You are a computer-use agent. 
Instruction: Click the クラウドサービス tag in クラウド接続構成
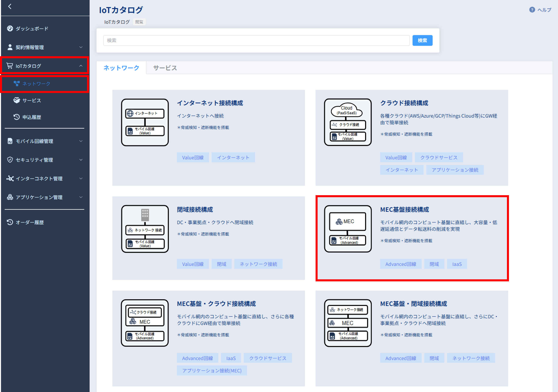pyautogui.click(x=439, y=158)
